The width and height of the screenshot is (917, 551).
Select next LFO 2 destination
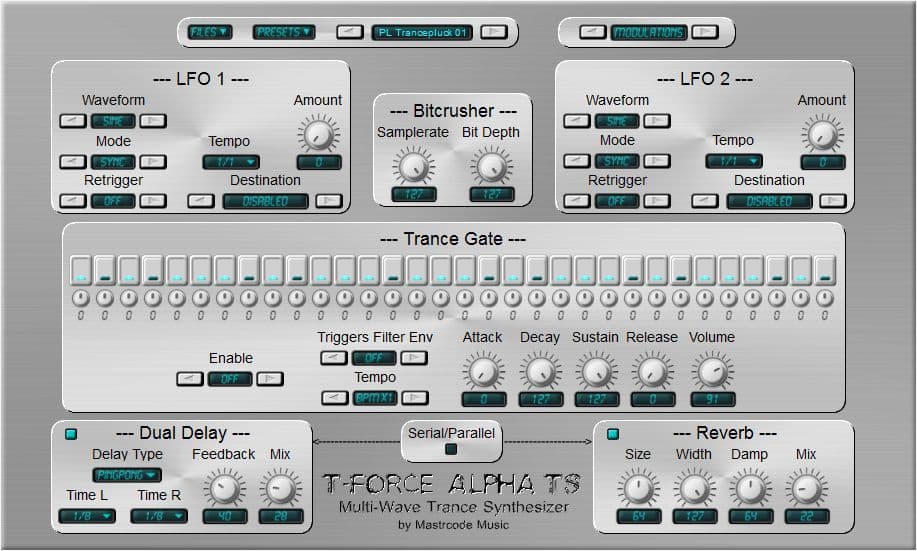pyautogui.click(x=833, y=201)
